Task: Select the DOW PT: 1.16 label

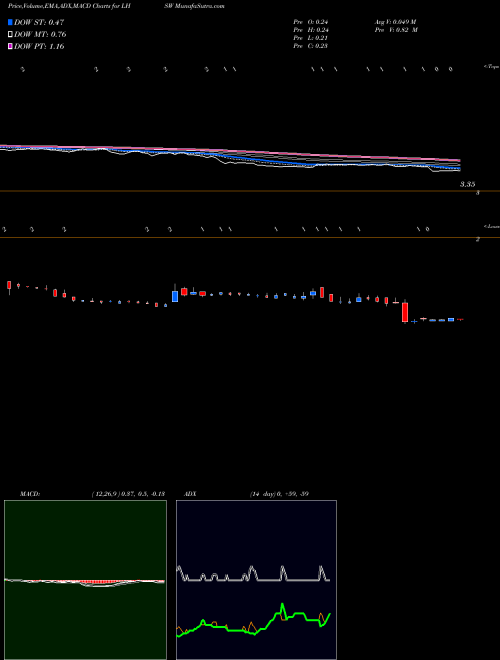Action: pyautogui.click(x=39, y=46)
